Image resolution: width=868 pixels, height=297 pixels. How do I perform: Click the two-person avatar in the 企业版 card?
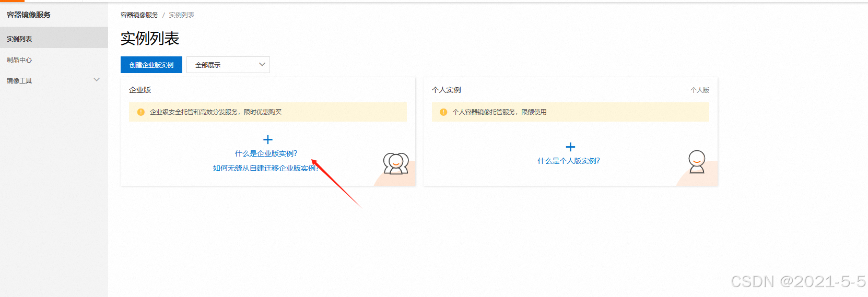(x=396, y=163)
